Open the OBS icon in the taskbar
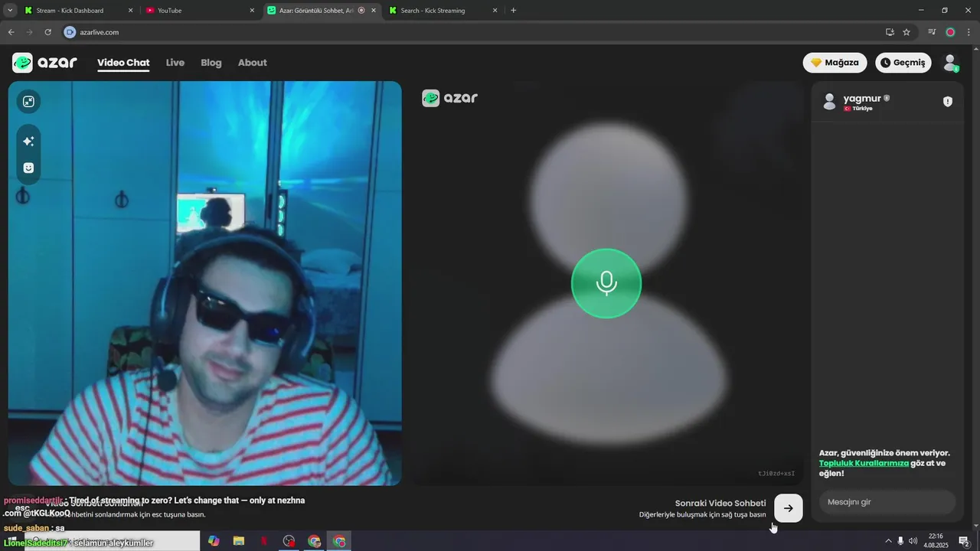Screen dimensions: 980x551 pyautogui.click(x=289, y=541)
